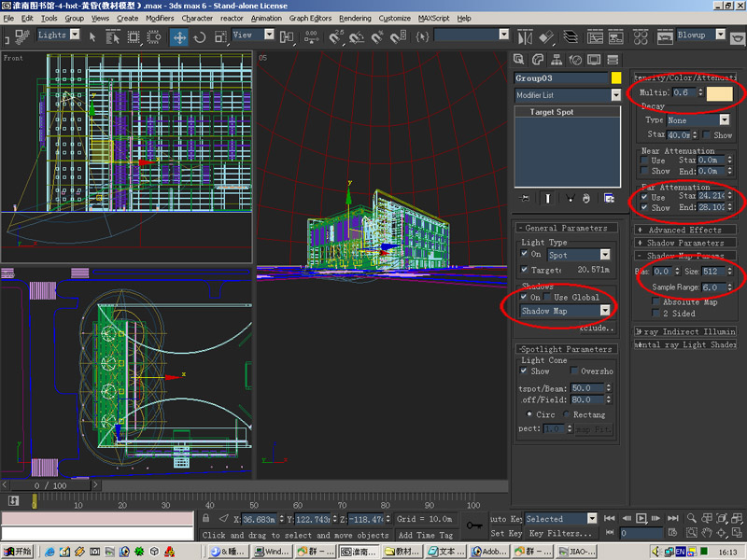The image size is (747, 560).
Task: Toggle Far Attenuation Use checkbox
Action: pyautogui.click(x=644, y=197)
